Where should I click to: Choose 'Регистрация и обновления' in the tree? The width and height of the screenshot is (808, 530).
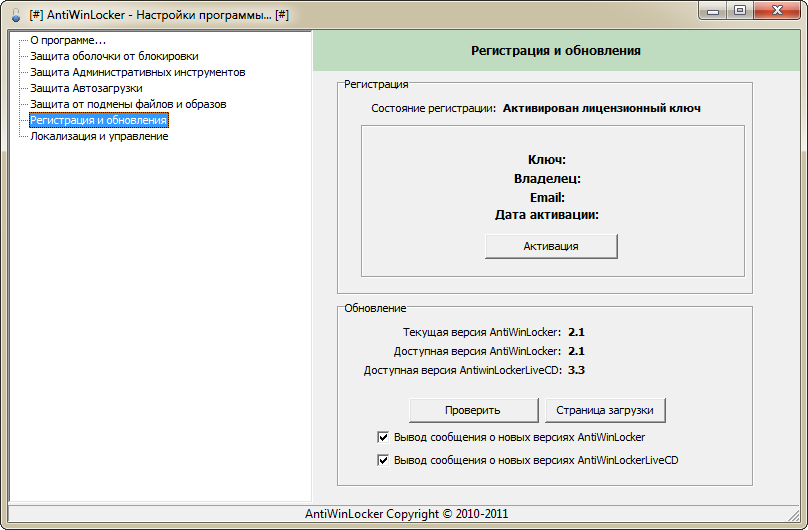pyautogui.click(x=98, y=120)
